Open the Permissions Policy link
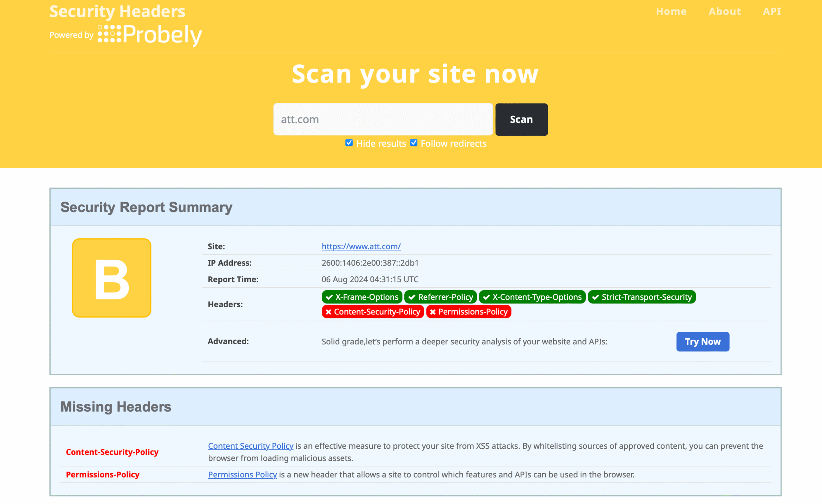The width and height of the screenshot is (822, 504). click(242, 474)
